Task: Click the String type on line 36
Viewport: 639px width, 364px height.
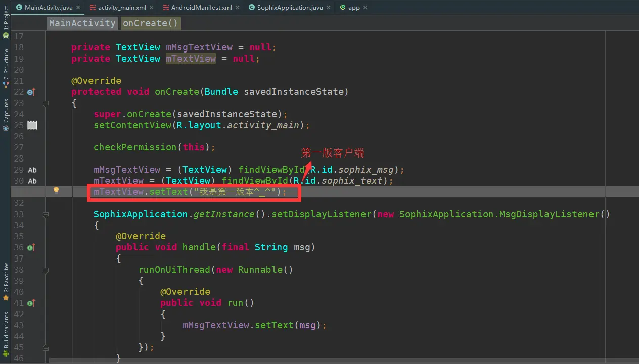Action: tap(271, 247)
